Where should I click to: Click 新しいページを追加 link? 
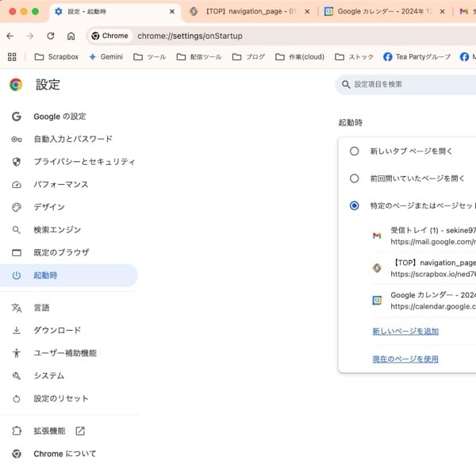[x=405, y=331]
